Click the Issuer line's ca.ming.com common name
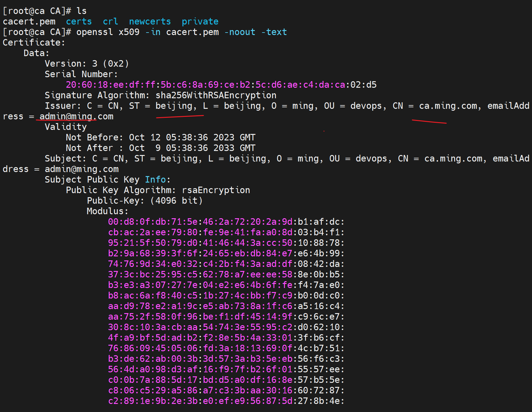The image size is (532, 412). coord(448,106)
